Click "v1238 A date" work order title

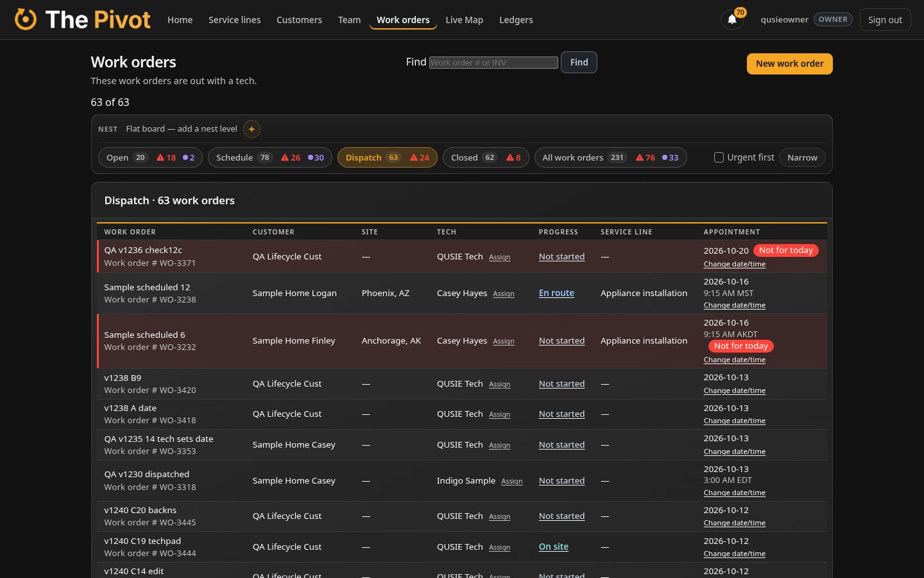[130, 408]
